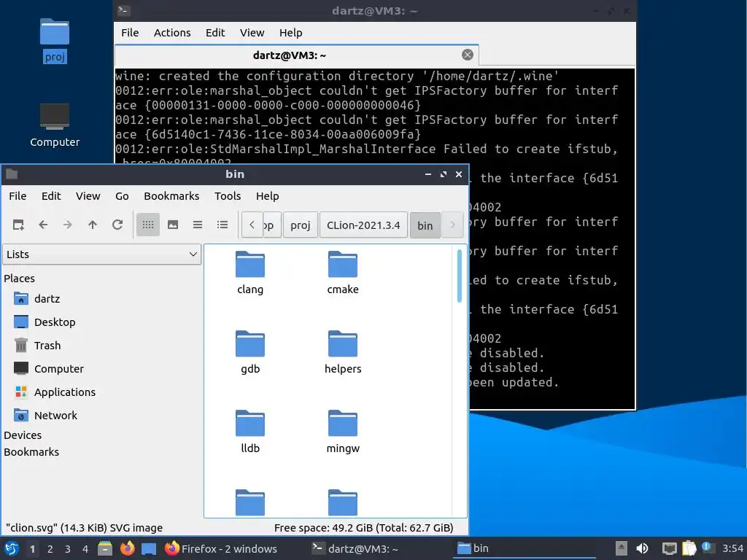Switch to Firefox - 2 windows task

pos(221,548)
